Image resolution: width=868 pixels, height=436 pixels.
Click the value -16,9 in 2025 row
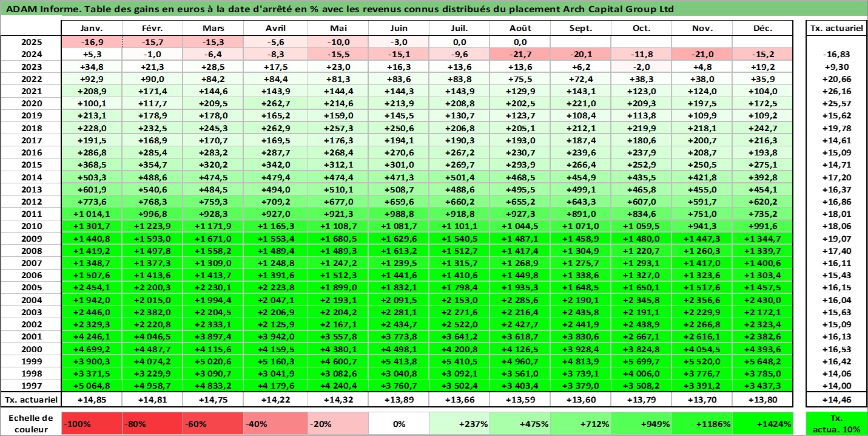[92, 42]
